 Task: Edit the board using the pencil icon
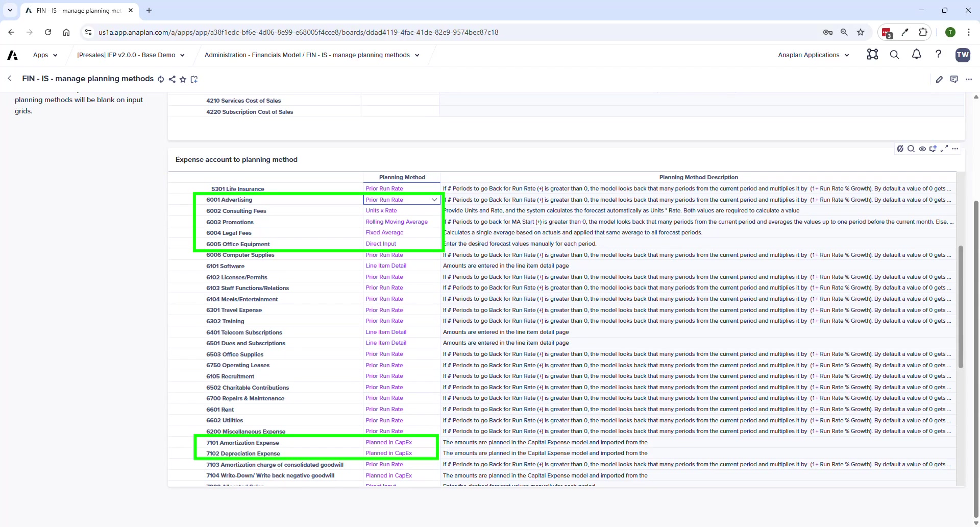point(940,79)
